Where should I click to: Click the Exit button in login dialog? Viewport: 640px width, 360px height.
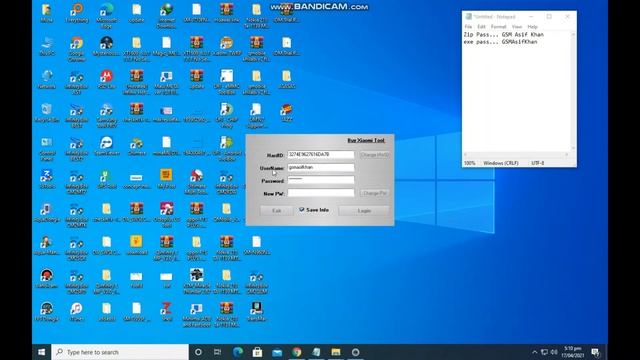point(277,211)
